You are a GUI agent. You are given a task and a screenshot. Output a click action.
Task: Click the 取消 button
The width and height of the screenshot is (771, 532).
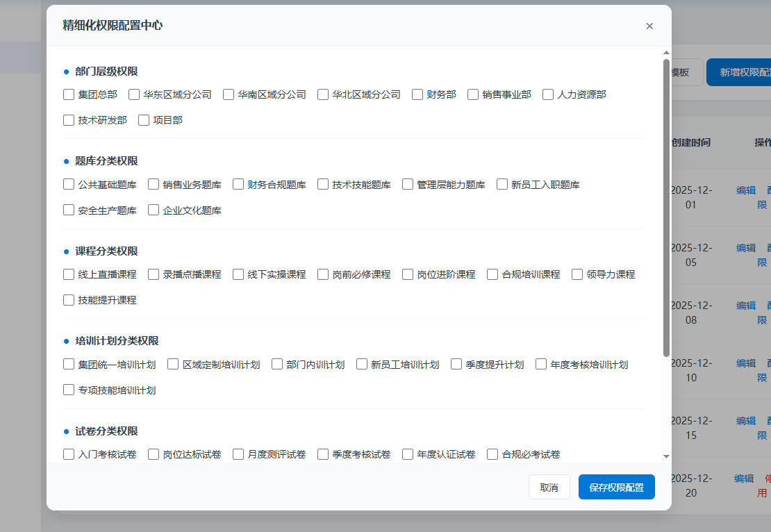tap(549, 488)
